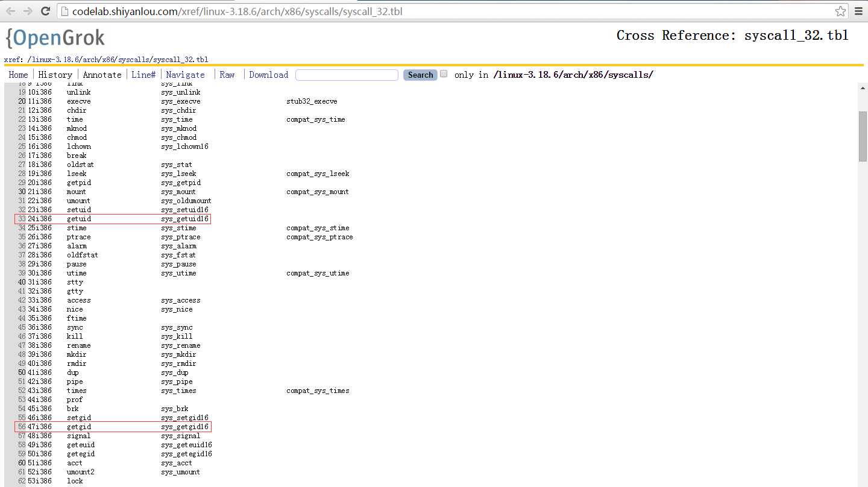The height and width of the screenshot is (487, 868).
Task: Open the Home menu link
Action: (x=18, y=75)
